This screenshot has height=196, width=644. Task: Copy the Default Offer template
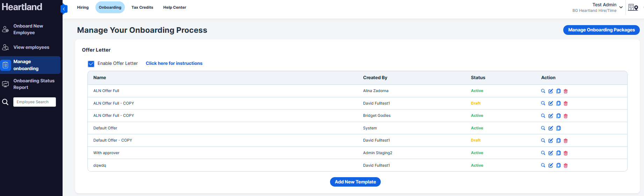(x=558, y=128)
